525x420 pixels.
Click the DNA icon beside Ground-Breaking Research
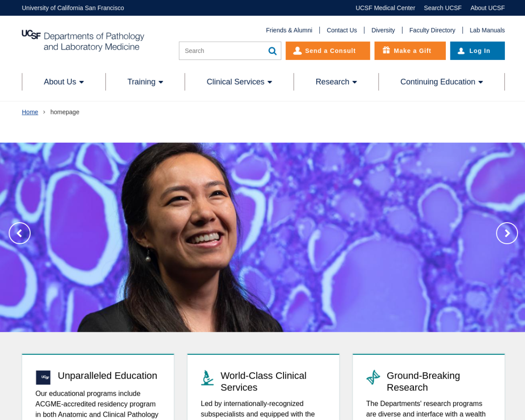click(x=373, y=377)
